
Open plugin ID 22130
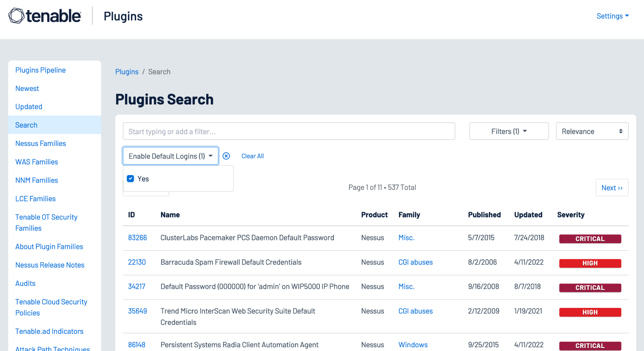[x=137, y=262]
